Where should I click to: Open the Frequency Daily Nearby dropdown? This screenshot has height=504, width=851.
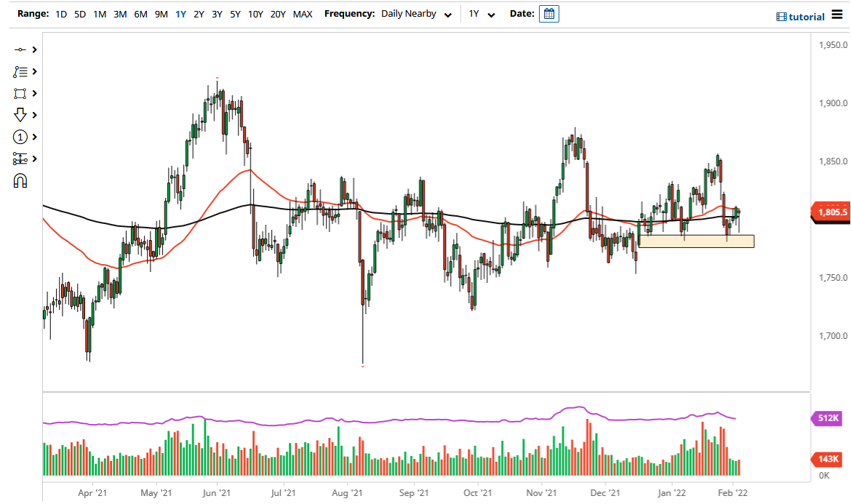pos(416,13)
